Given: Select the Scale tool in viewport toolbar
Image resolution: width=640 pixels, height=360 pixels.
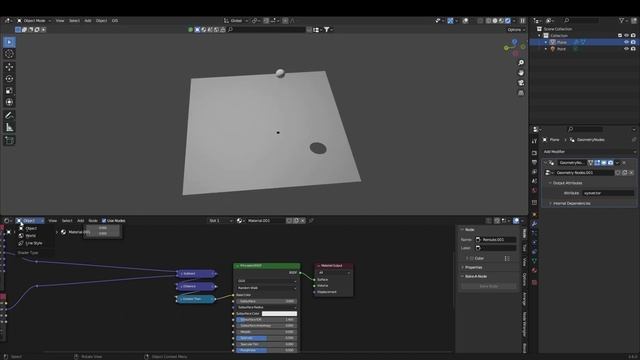Looking at the screenshot, I should pos(9,90).
